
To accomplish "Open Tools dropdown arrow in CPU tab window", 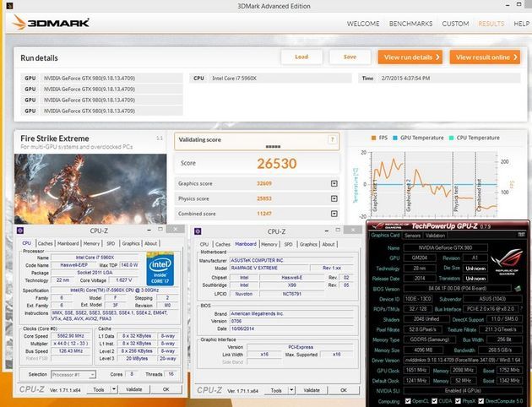I will 114,389.
